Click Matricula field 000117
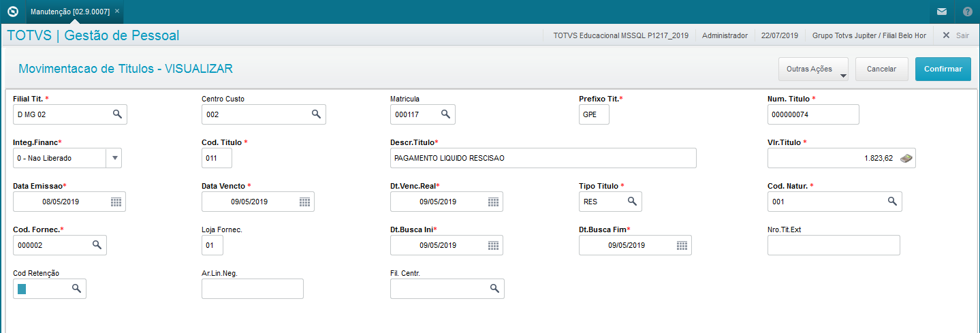Screen dimensions: 980x333 [x=422, y=114]
